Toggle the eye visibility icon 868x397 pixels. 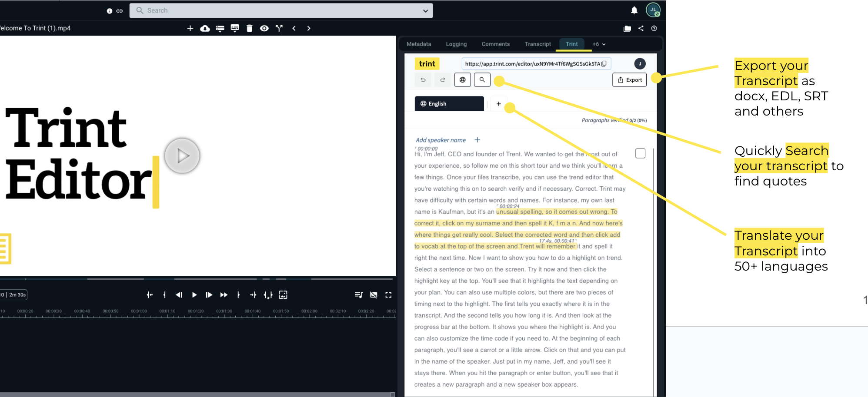pyautogui.click(x=264, y=28)
